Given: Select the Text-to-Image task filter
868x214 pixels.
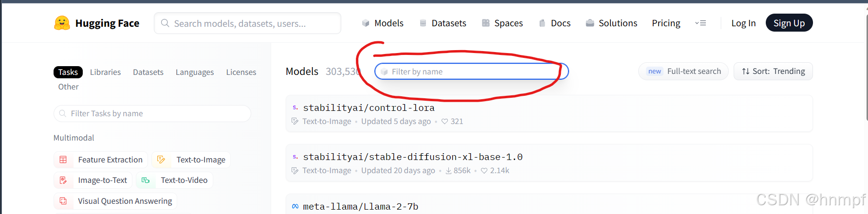Looking at the screenshot, I should coord(191,160).
